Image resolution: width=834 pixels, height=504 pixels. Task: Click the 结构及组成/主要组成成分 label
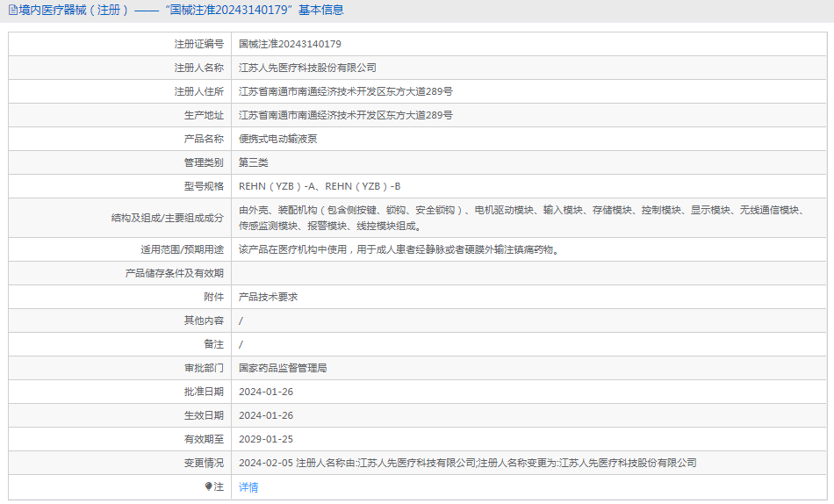168,218
